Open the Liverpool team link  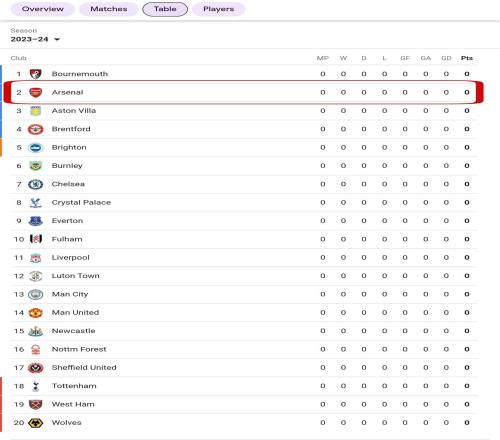coord(70,257)
